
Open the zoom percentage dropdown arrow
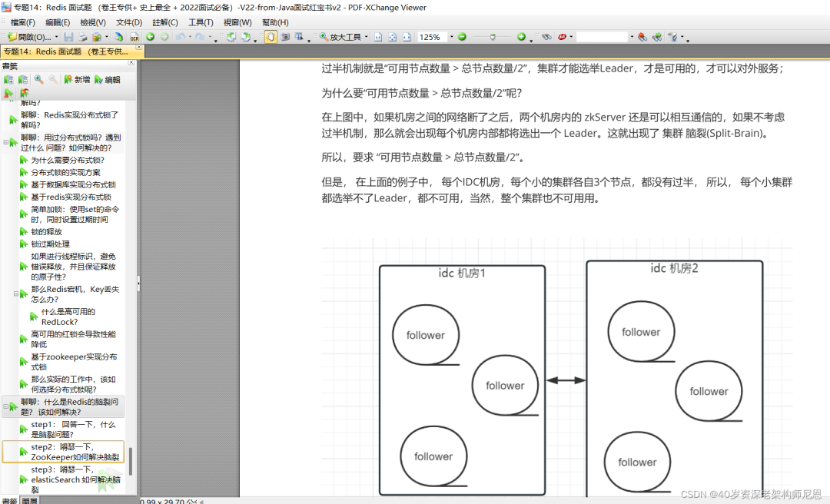point(452,37)
